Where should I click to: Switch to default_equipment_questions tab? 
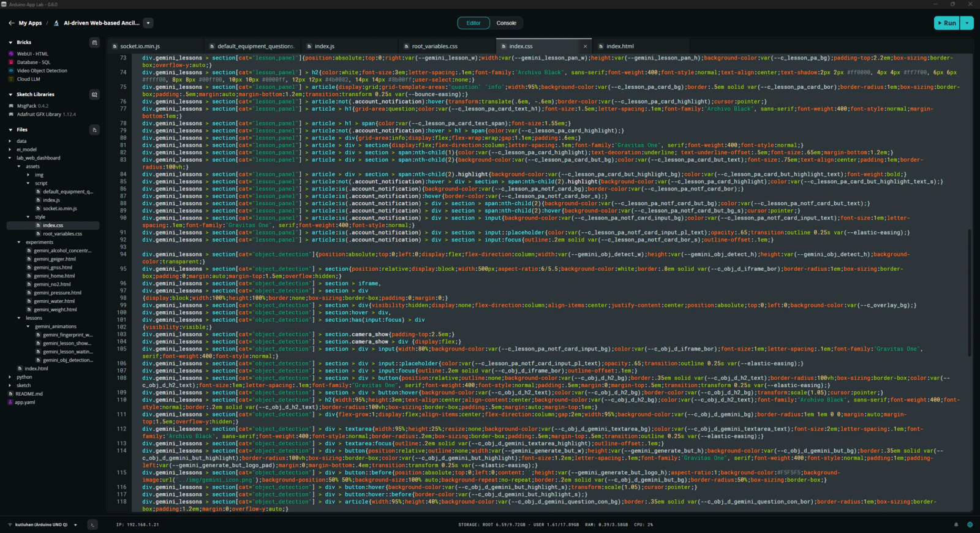pyautogui.click(x=255, y=47)
